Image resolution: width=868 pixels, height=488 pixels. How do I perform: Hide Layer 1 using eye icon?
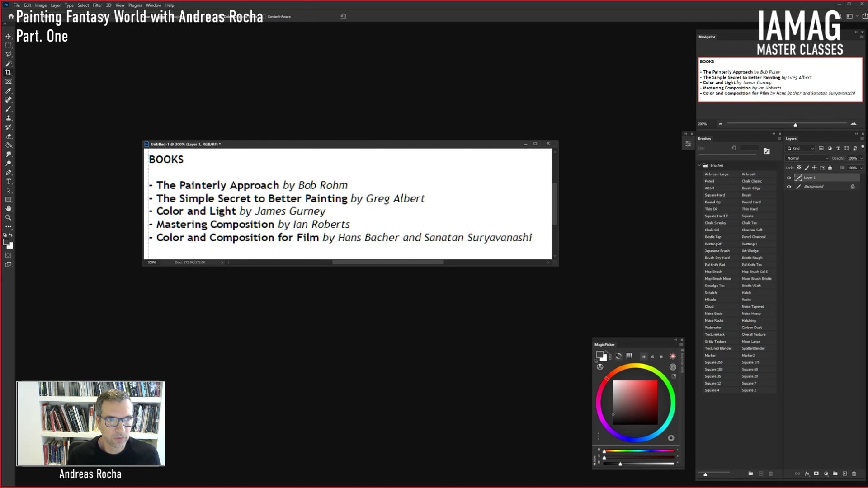click(x=789, y=178)
